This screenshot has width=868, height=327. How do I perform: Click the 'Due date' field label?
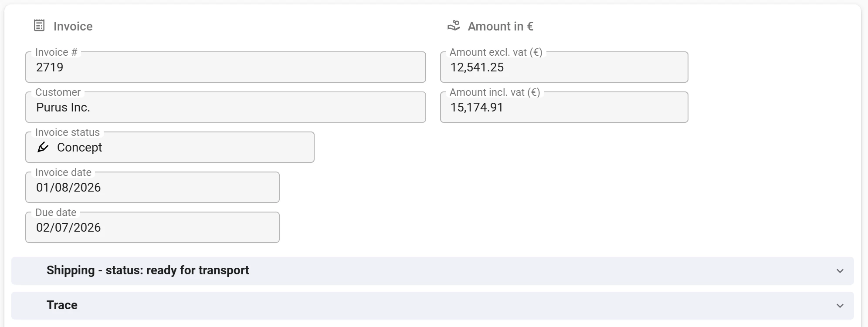coord(56,212)
